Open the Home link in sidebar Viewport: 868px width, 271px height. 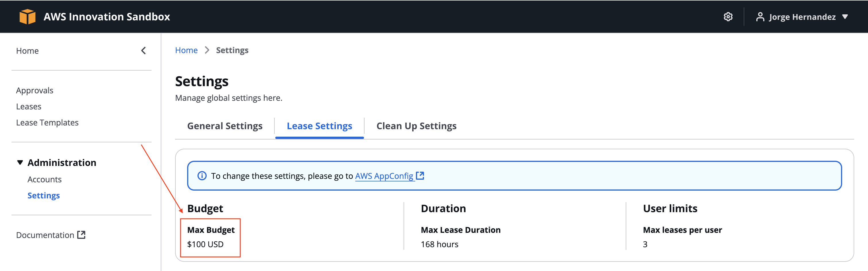point(27,51)
